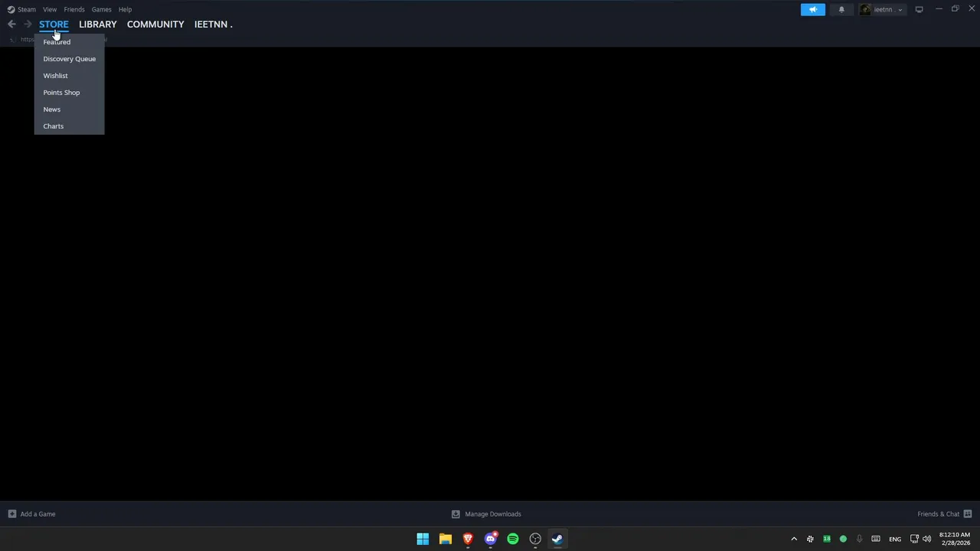The width and height of the screenshot is (980, 551).
Task: Open the Help menu
Action: pos(126,9)
